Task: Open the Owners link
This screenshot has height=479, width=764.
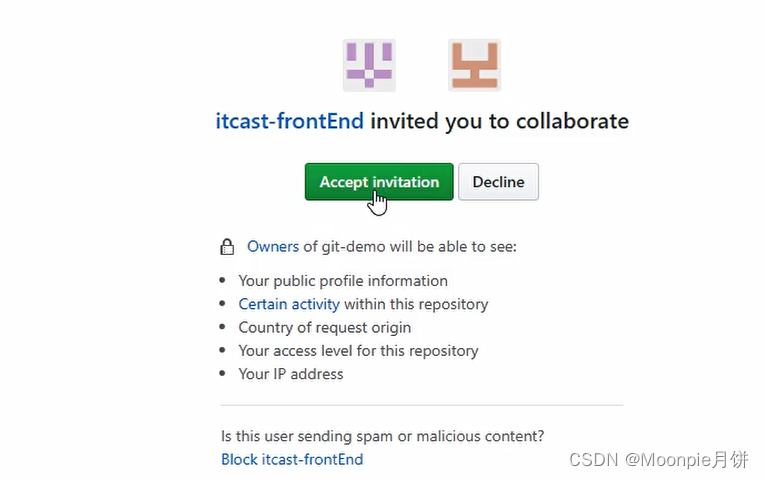Action: [273, 247]
